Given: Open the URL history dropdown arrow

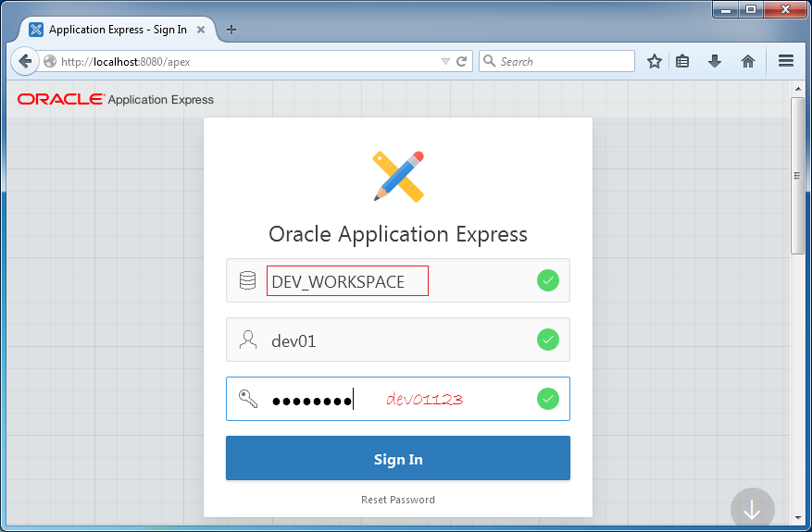Looking at the screenshot, I should pos(445,62).
